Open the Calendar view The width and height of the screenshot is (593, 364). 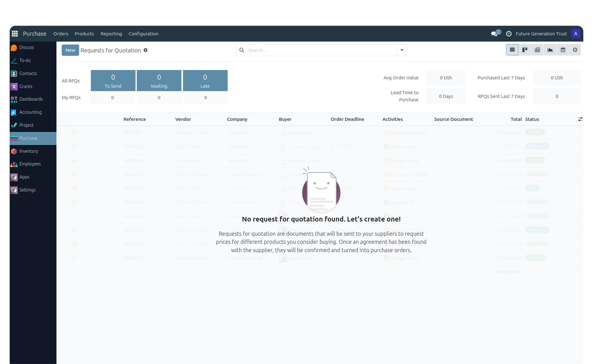[563, 50]
